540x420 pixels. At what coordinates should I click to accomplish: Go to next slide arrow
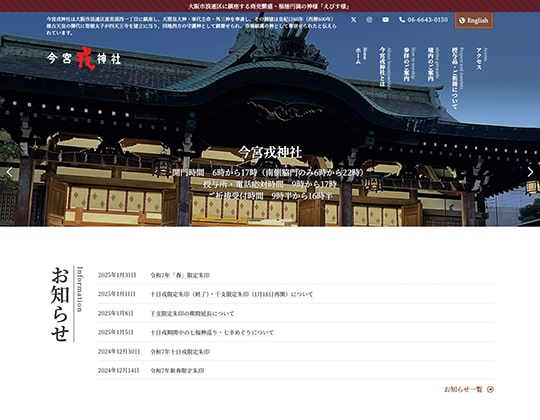[x=530, y=172]
